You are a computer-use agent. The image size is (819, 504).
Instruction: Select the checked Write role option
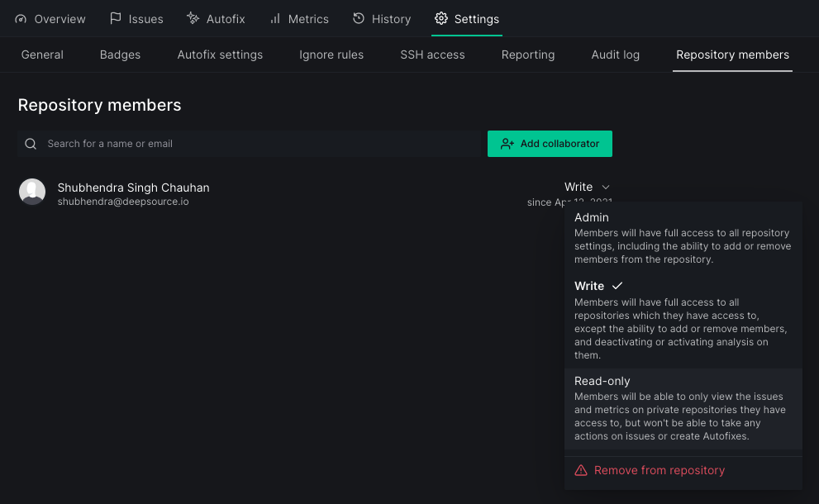[x=683, y=321]
